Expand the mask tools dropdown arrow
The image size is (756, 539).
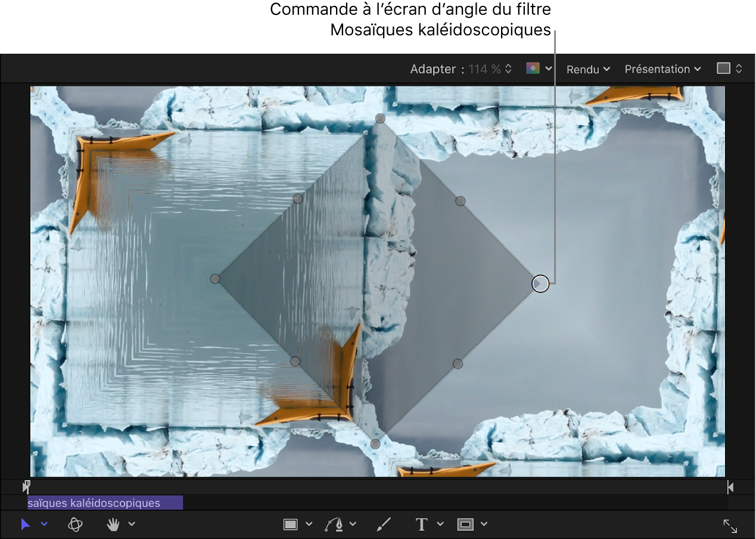tap(484, 524)
